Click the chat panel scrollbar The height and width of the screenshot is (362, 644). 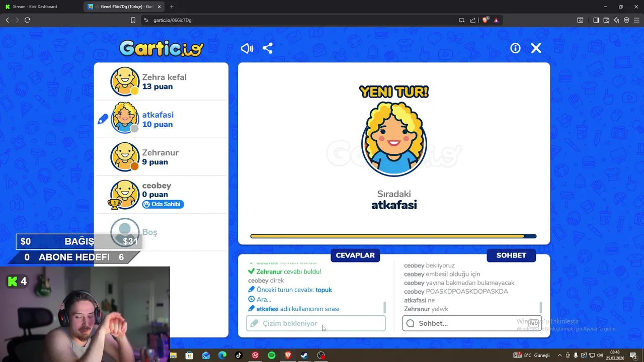click(541, 307)
